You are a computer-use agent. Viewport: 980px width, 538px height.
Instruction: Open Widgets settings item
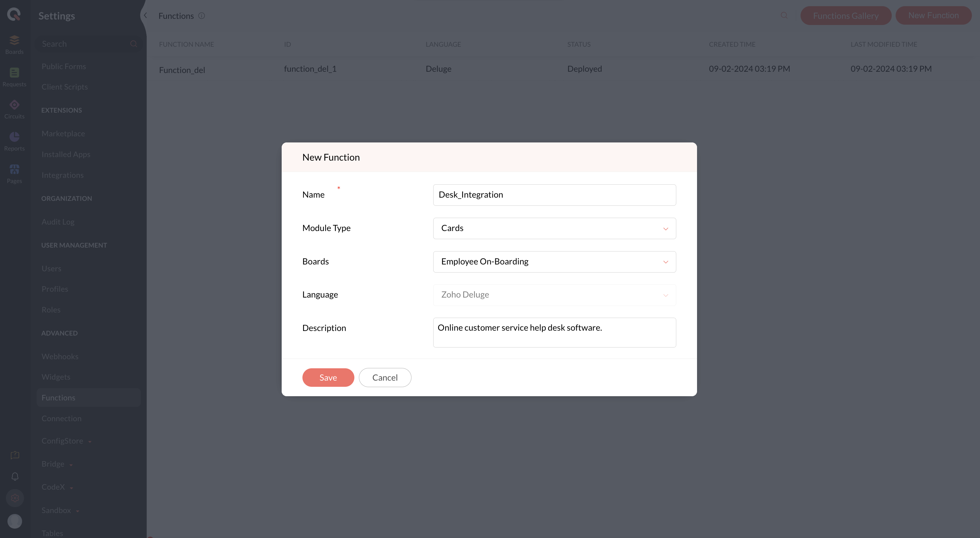[55, 377]
